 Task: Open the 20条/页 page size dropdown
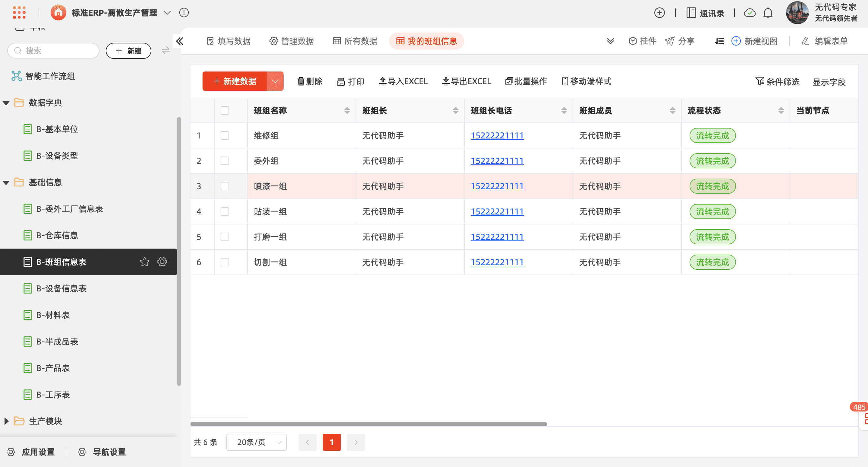tap(256, 442)
